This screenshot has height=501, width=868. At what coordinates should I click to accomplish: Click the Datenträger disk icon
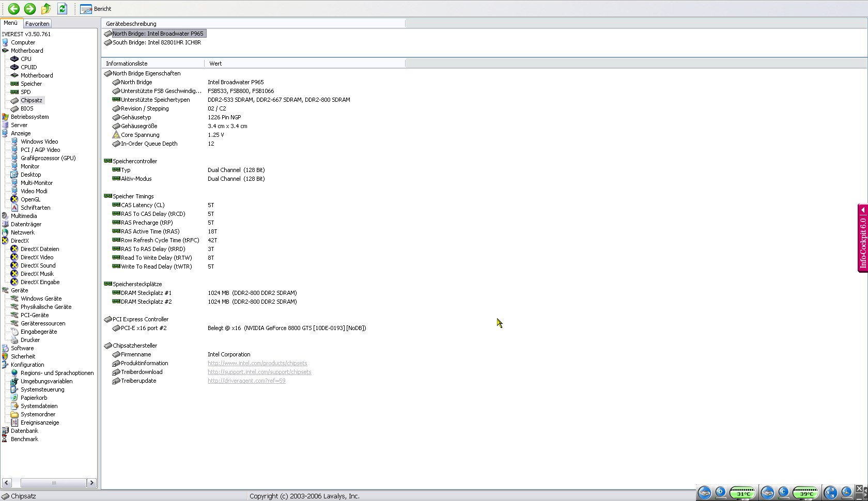coord(5,224)
